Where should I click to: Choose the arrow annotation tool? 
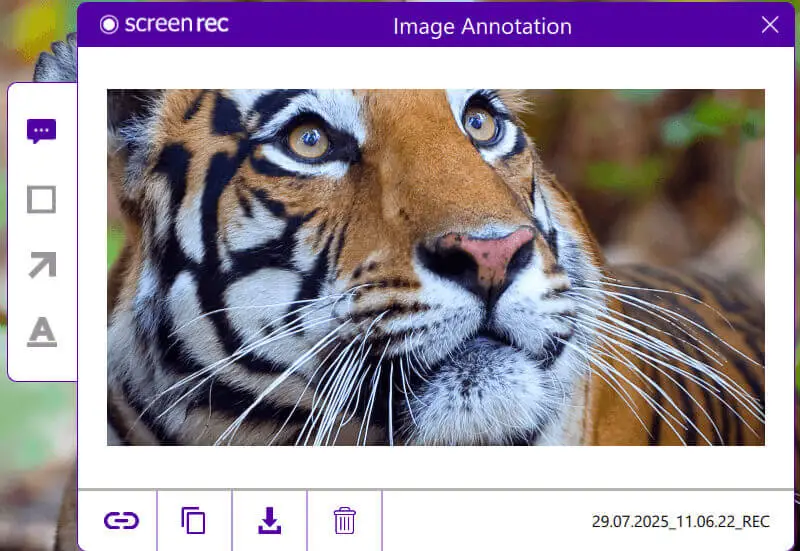click(41, 265)
